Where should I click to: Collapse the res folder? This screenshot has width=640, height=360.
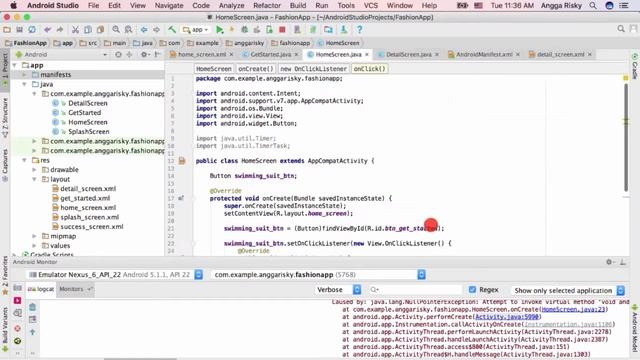point(24,160)
